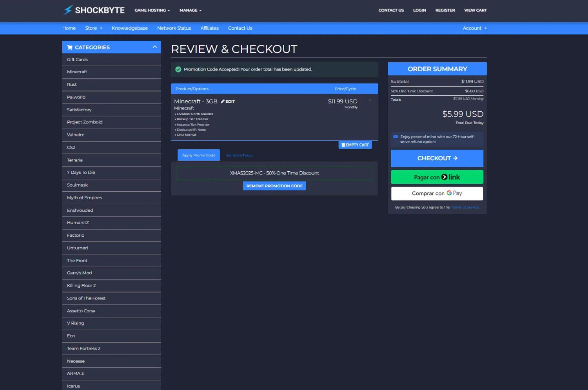Screen dimensions: 588x390
Task: Select the Terraria category
Action: pyautogui.click(x=112, y=160)
